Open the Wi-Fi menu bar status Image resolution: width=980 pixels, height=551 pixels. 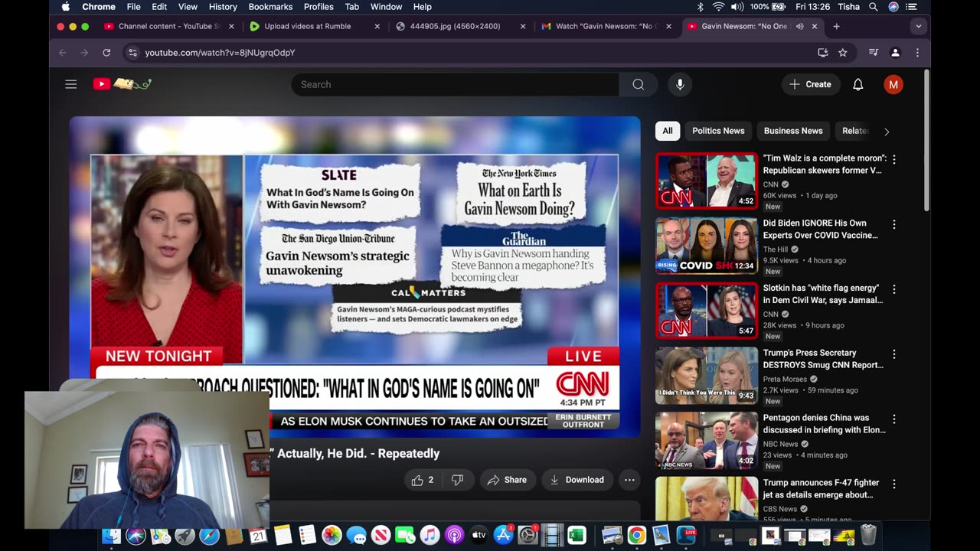point(718,7)
